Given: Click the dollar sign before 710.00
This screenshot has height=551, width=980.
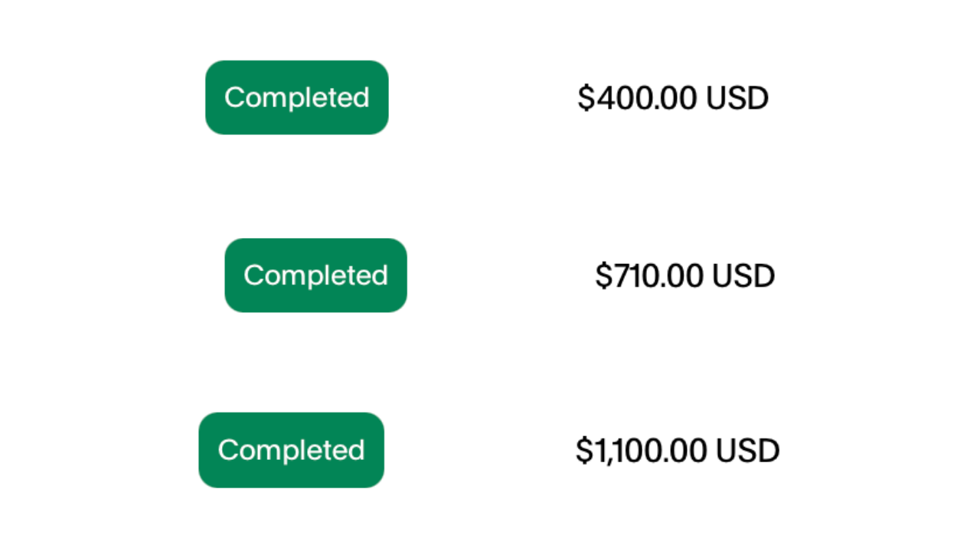Looking at the screenshot, I should tap(603, 276).
